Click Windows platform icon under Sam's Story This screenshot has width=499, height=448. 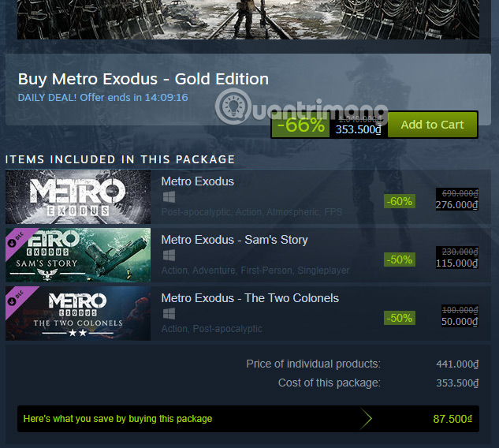(168, 256)
